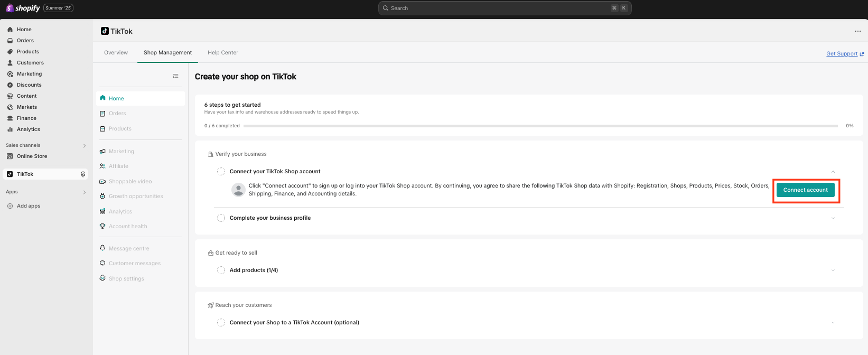Click the "Get ready to sell" section label
This screenshot has width=868, height=355.
pyautogui.click(x=236, y=253)
